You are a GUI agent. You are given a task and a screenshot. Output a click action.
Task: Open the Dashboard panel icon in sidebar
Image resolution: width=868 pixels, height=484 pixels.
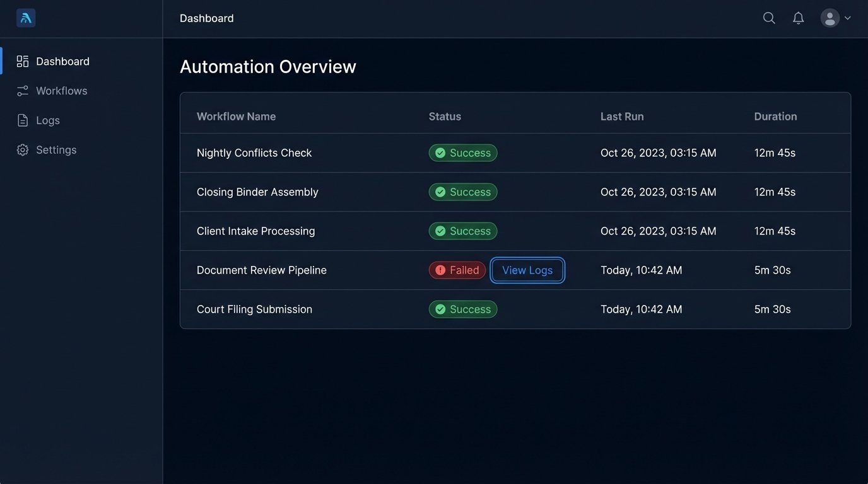pyautogui.click(x=23, y=60)
